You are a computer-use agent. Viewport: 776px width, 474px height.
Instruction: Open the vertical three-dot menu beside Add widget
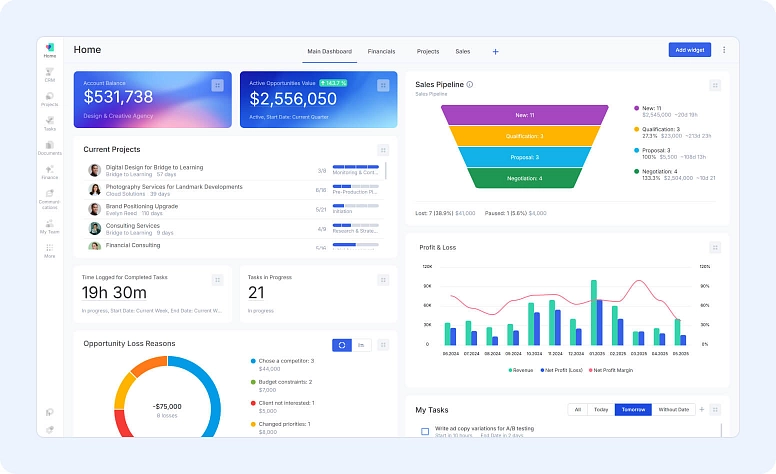(724, 50)
